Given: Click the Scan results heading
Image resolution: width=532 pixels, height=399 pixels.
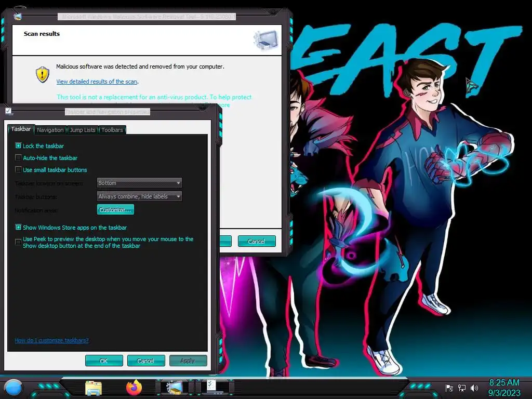Looking at the screenshot, I should point(42,34).
